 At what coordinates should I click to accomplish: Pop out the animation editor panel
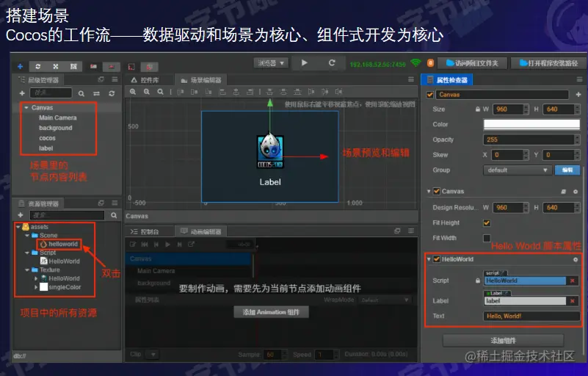coord(397,231)
